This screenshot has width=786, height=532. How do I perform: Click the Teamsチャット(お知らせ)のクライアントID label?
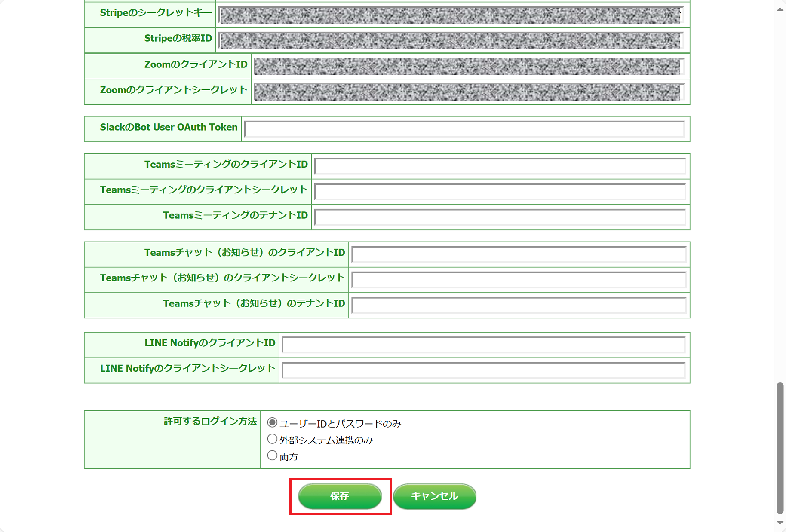pyautogui.click(x=245, y=252)
